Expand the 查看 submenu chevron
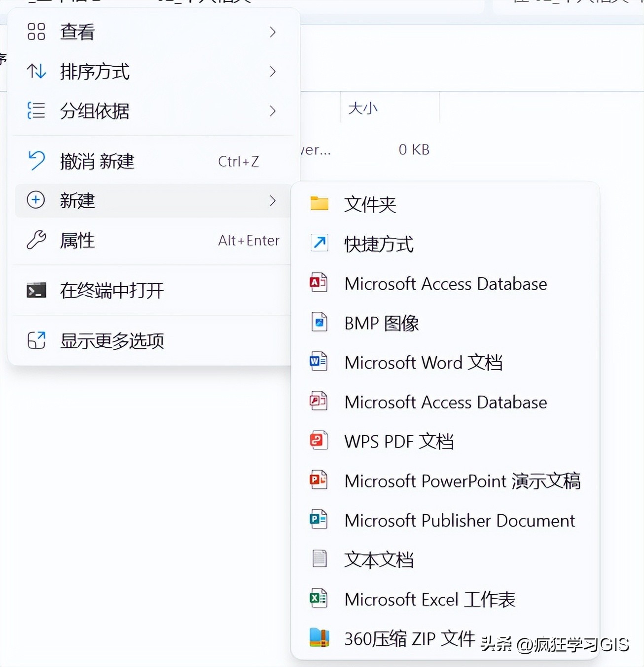The width and height of the screenshot is (644, 667). pos(273,32)
